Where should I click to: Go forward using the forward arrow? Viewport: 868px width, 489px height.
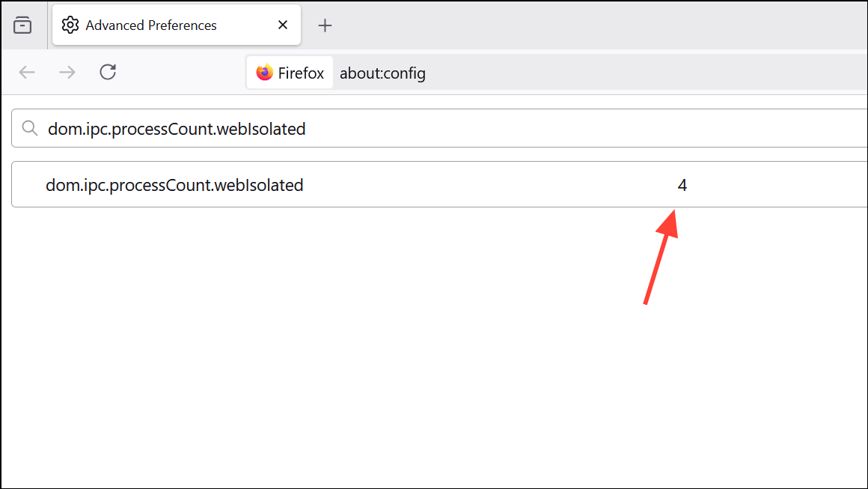(x=67, y=73)
